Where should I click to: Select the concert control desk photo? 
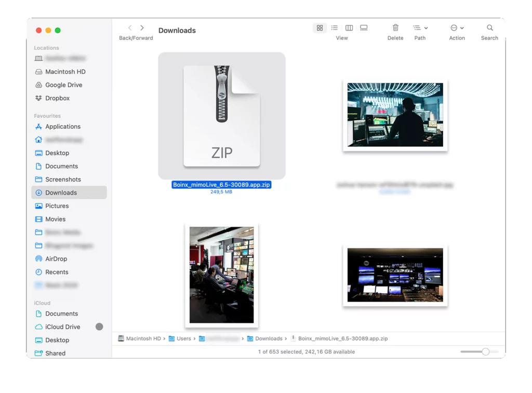click(x=395, y=115)
